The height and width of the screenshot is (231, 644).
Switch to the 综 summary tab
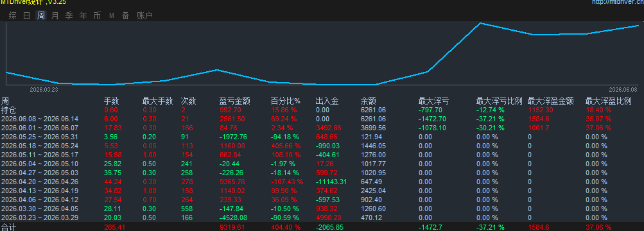point(13,16)
